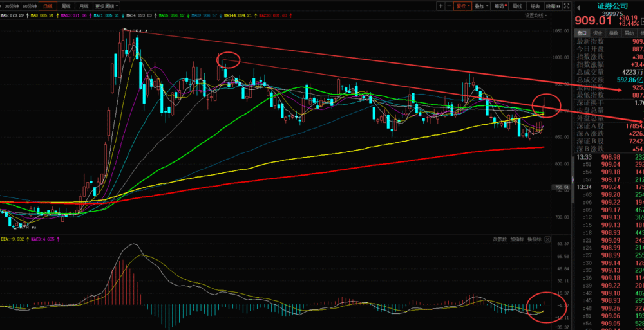This screenshot has width=644, height=330.
Task: Click MA233 red legend label
Action: click(272, 15)
